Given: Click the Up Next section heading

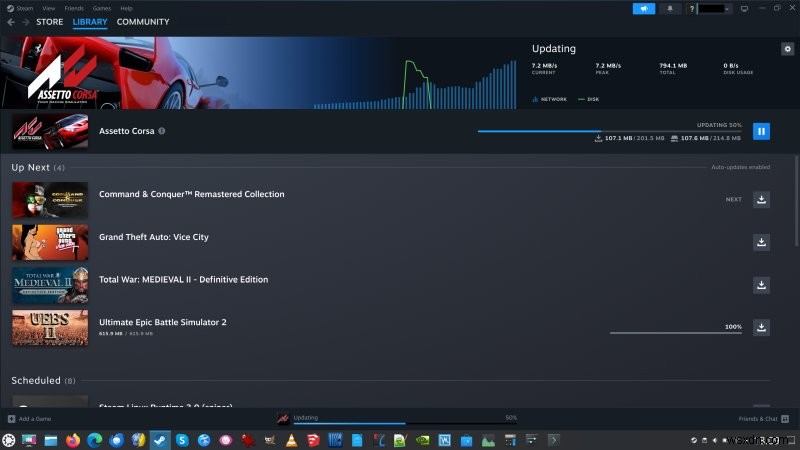Looking at the screenshot, I should (x=38, y=167).
